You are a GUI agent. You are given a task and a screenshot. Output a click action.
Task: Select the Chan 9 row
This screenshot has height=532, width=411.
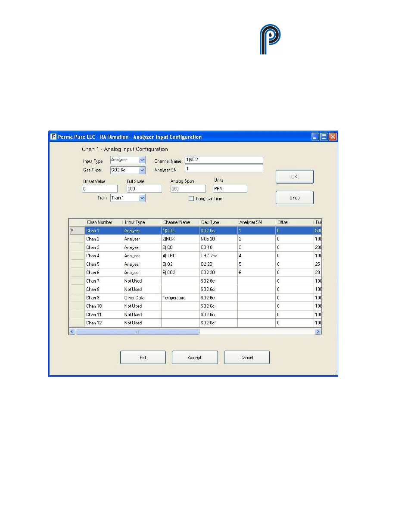point(196,298)
